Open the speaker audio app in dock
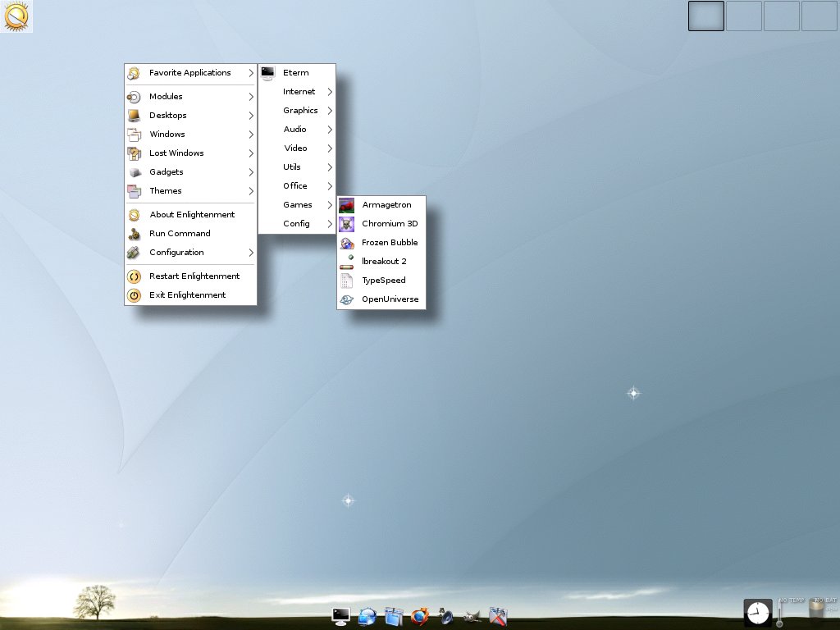The width and height of the screenshot is (840, 630). (x=445, y=616)
